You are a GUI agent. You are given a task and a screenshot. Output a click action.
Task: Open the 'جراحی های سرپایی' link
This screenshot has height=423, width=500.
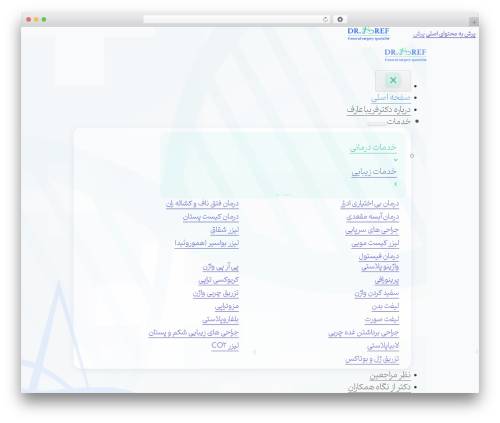point(372,230)
